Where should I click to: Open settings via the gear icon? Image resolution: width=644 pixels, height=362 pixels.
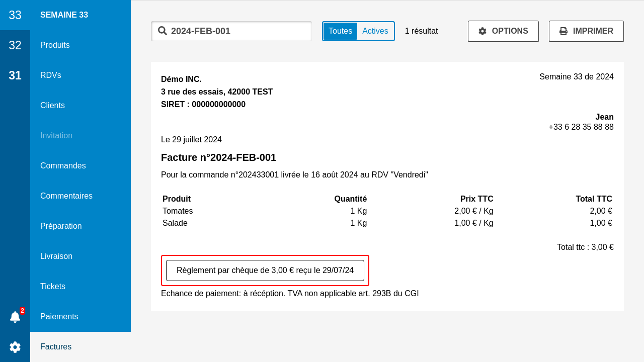(15, 347)
